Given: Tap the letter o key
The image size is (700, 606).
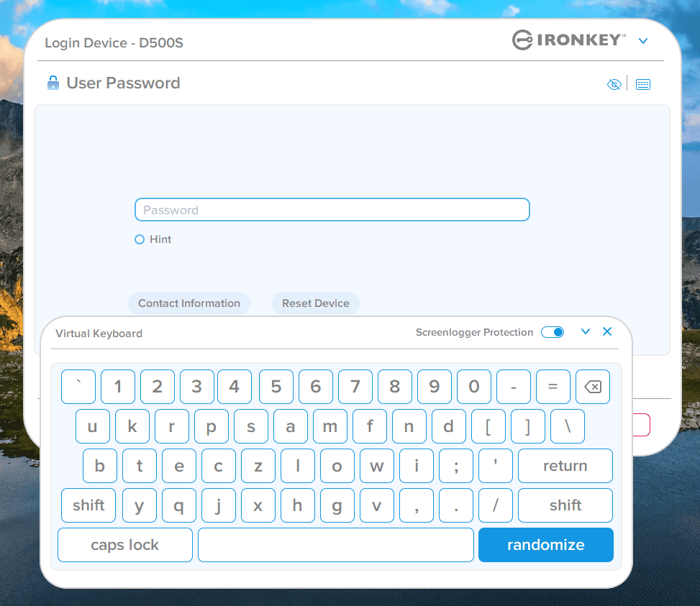Looking at the screenshot, I should click(x=337, y=466).
